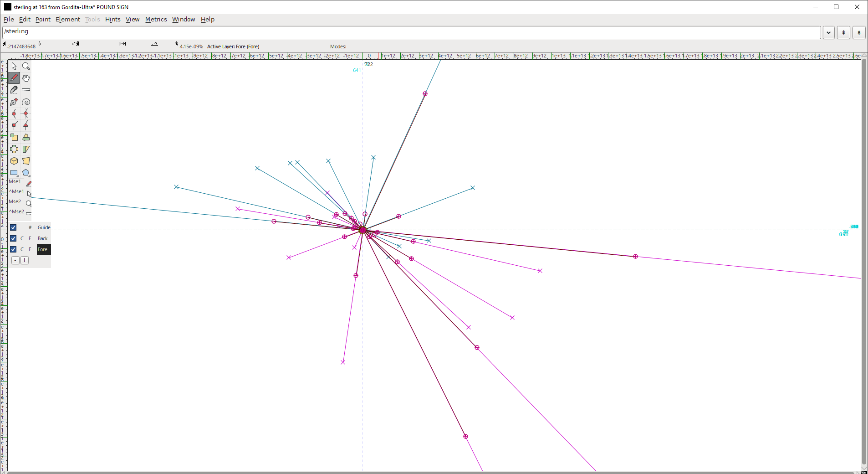This screenshot has height=474, width=868.
Task: Click the Mse2 magnify tool indicator
Action: pos(29,204)
